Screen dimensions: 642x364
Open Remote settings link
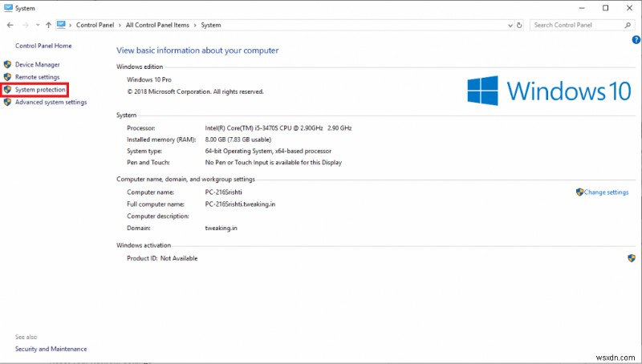(x=37, y=77)
